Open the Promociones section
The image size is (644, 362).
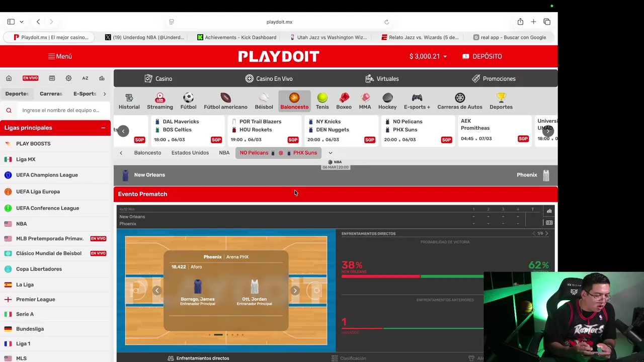click(x=494, y=78)
